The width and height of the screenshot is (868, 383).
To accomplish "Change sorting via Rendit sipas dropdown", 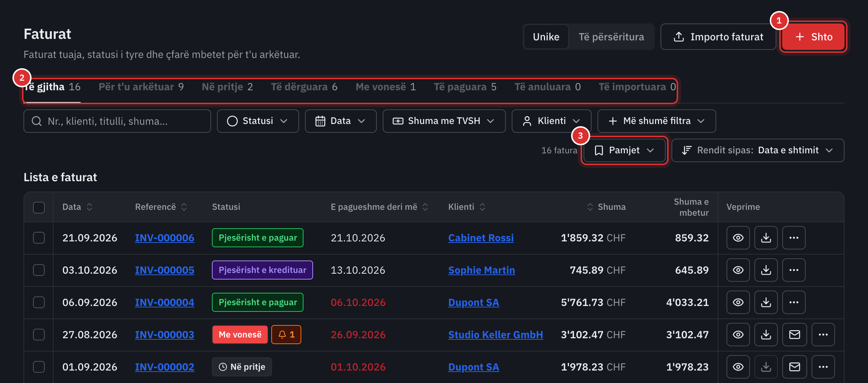I will tap(758, 150).
